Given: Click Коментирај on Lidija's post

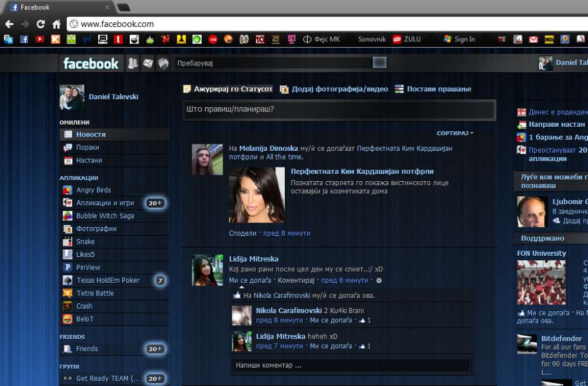Looking at the screenshot, I should tap(296, 280).
